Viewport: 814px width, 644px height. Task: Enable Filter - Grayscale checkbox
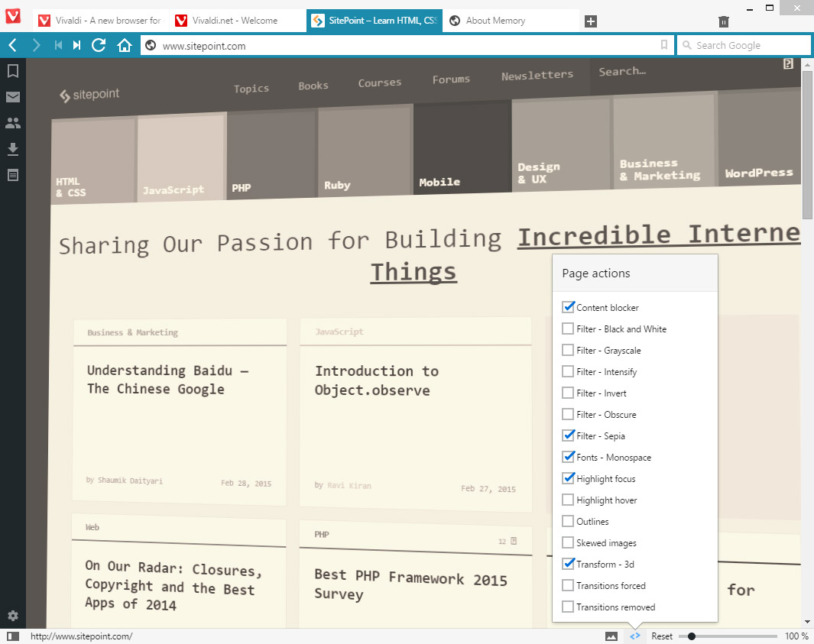coord(568,351)
